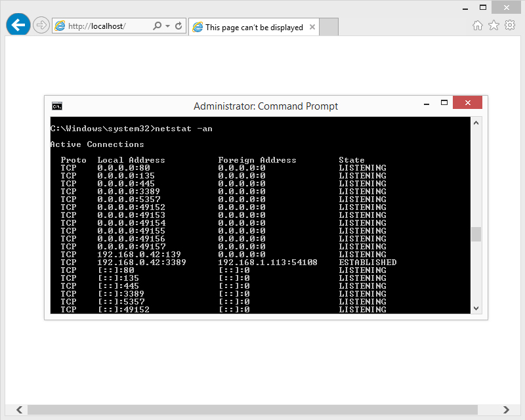Click local address 0.0.0.0:49153
Viewport: 525px width, 420px height.
click(131, 215)
